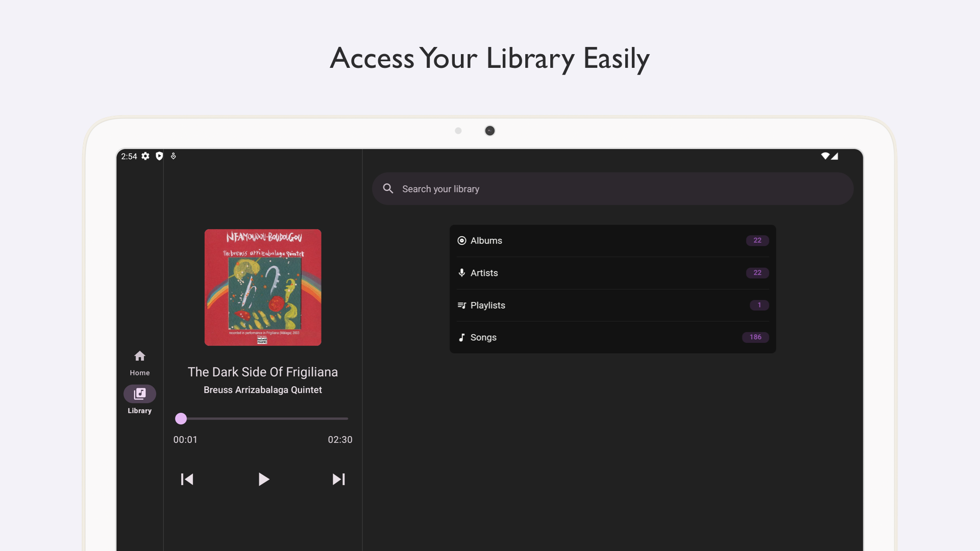Open the Home navigation icon
The height and width of the screenshot is (551, 980).
point(139,356)
